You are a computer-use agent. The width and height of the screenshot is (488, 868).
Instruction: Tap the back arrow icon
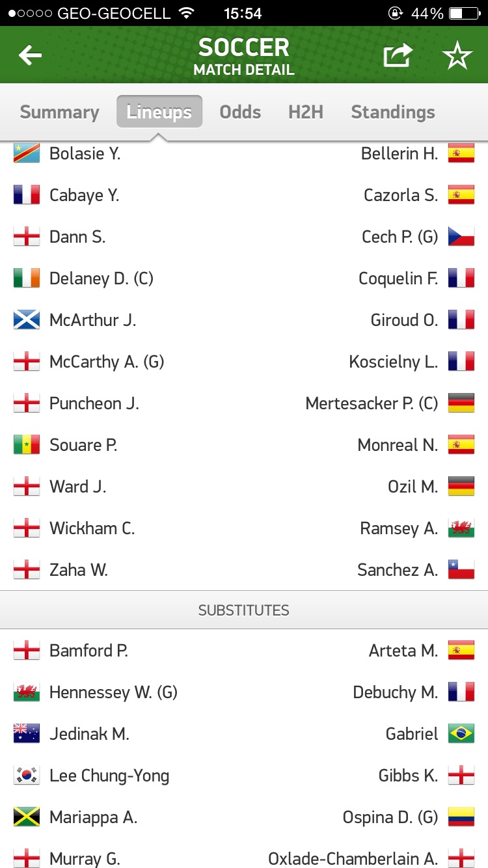[x=30, y=56]
